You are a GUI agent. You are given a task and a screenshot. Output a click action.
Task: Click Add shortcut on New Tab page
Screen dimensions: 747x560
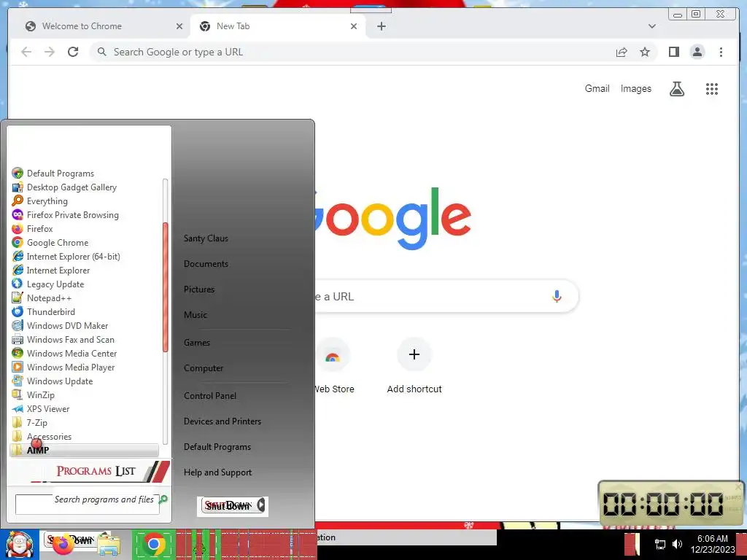(x=414, y=367)
